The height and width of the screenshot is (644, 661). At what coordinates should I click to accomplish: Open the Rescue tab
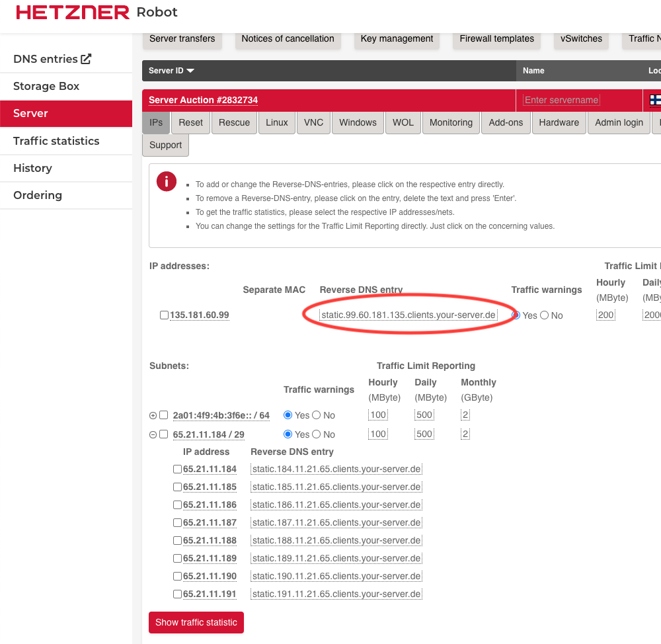234,122
